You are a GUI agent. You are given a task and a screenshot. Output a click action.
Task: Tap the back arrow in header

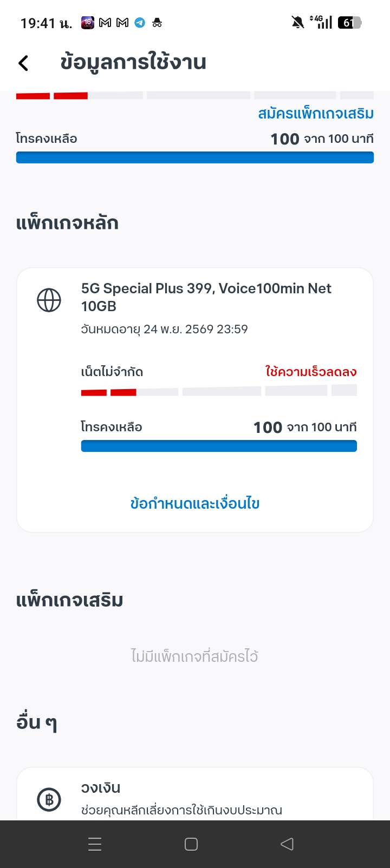tap(23, 63)
